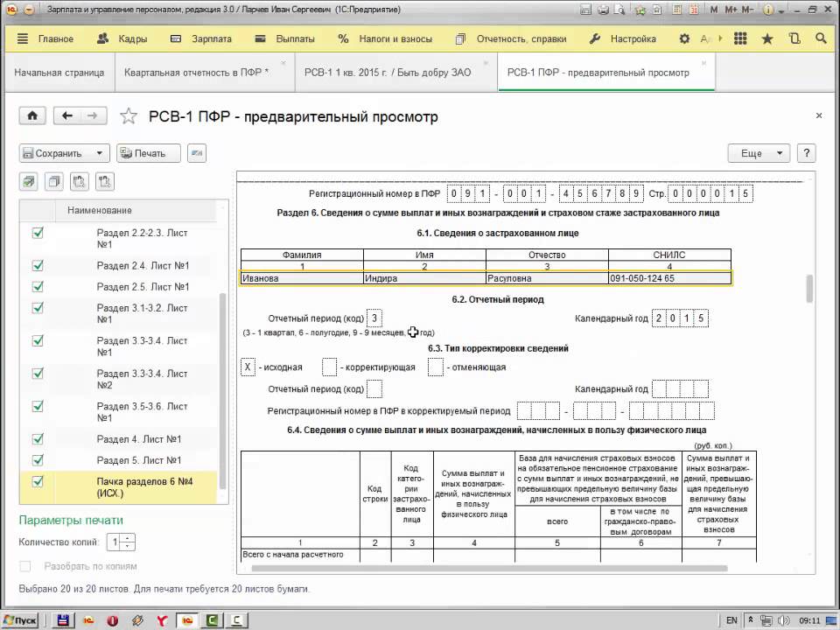Click the volume icon in system tray

(x=782, y=620)
